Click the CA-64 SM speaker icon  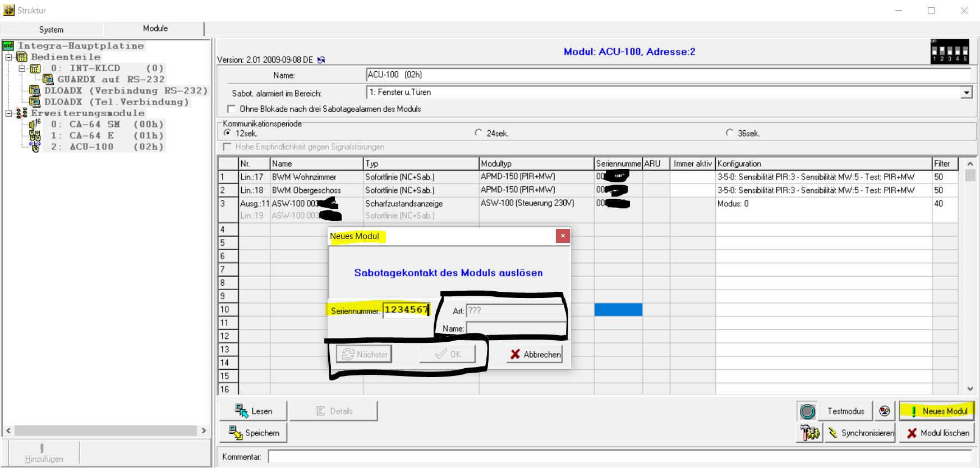pyautogui.click(x=35, y=125)
